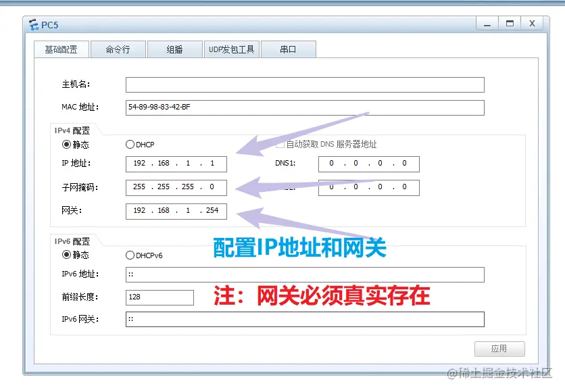Click the 子网掩码 field
This screenshot has width=565, height=392.
(x=176, y=187)
